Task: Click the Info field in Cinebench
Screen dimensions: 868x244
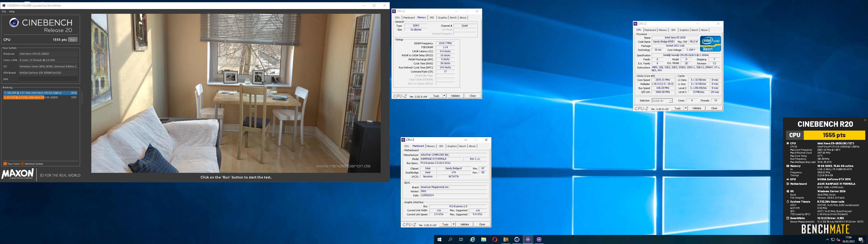Action: (48, 79)
